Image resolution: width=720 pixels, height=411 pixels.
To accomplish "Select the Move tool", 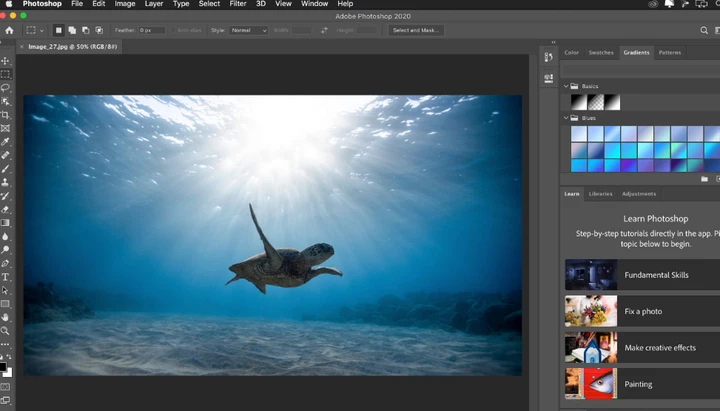I will (6, 61).
